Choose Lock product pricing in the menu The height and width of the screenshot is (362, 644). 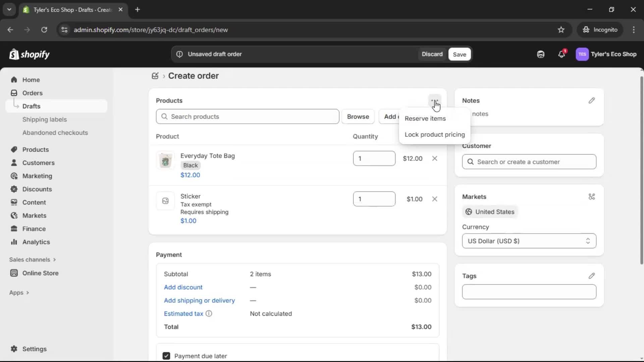434,134
